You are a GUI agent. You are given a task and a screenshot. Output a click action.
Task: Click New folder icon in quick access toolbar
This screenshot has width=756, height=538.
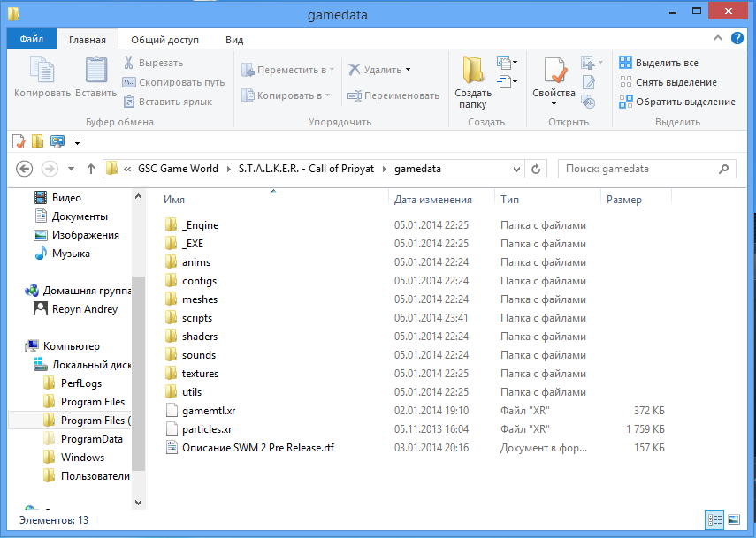pyautogui.click(x=38, y=141)
